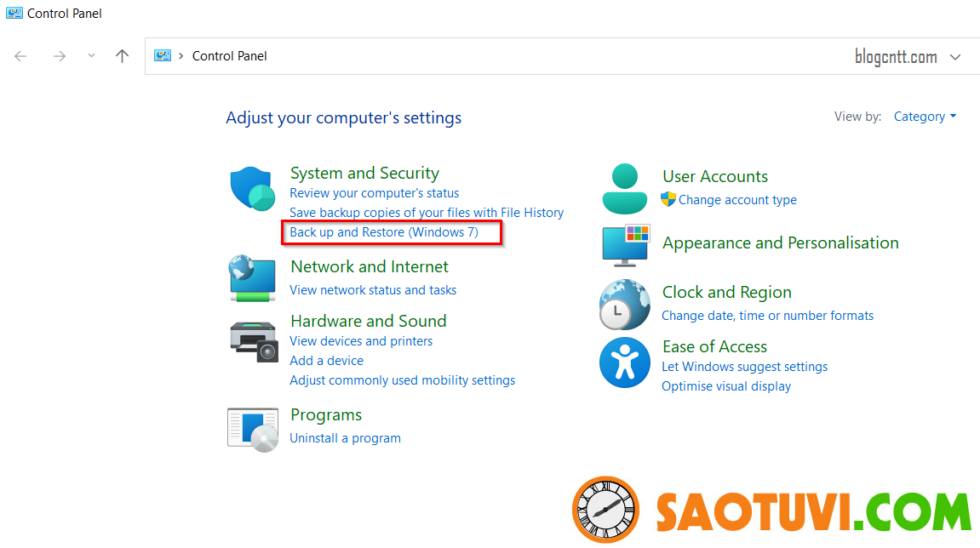Image resolution: width=980 pixels, height=548 pixels.
Task: Open Add a device link
Action: (x=326, y=361)
